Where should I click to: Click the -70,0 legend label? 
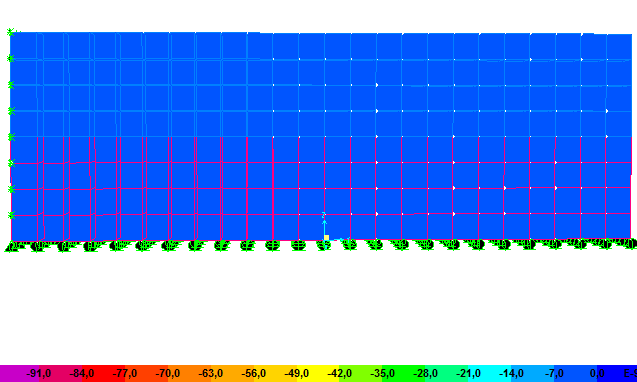point(167,373)
